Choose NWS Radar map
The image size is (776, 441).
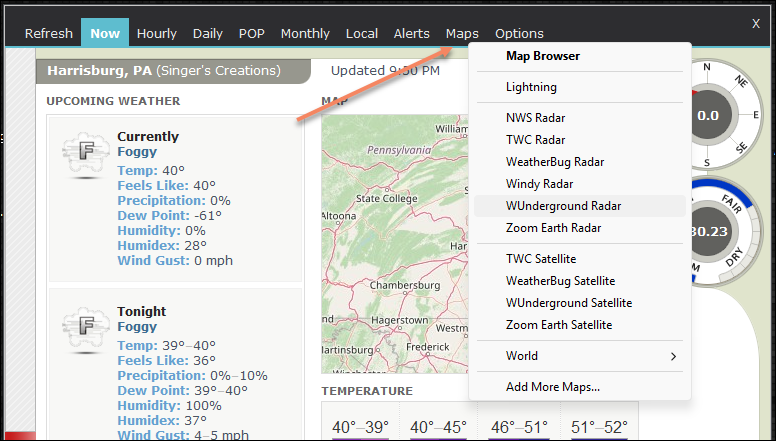pos(535,118)
